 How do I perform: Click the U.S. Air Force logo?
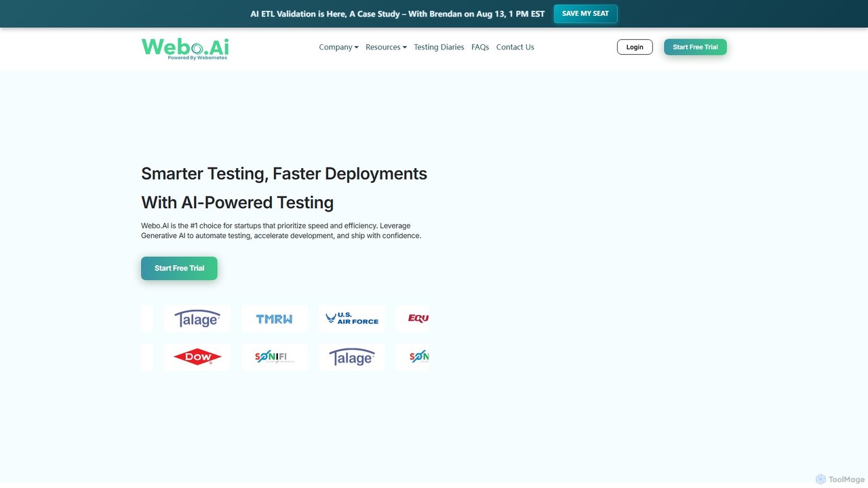[x=352, y=319]
